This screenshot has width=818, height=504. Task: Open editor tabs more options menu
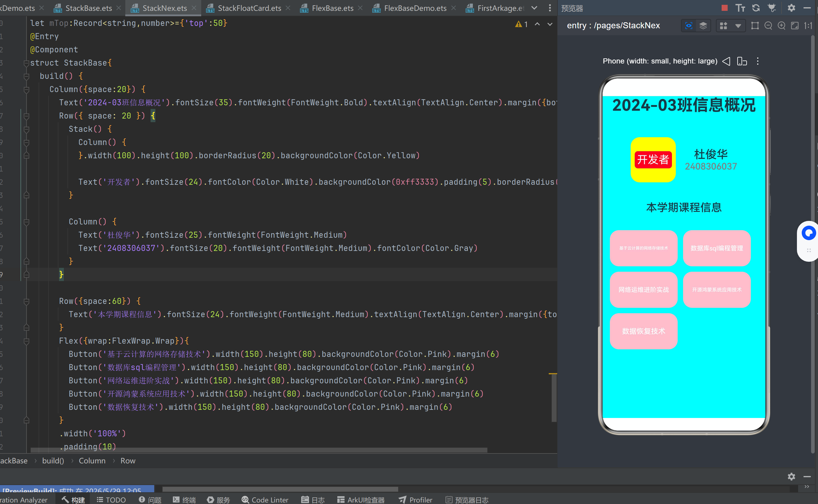point(550,8)
